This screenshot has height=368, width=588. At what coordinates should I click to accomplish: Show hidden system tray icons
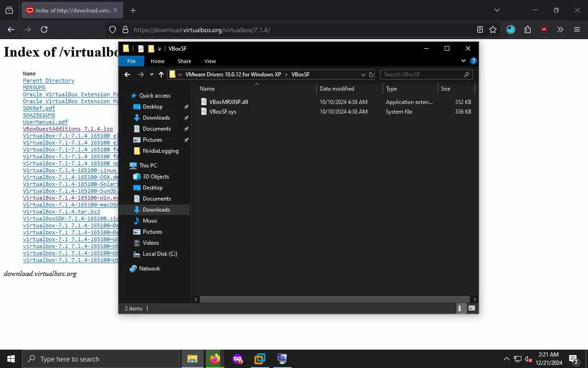[506, 359]
